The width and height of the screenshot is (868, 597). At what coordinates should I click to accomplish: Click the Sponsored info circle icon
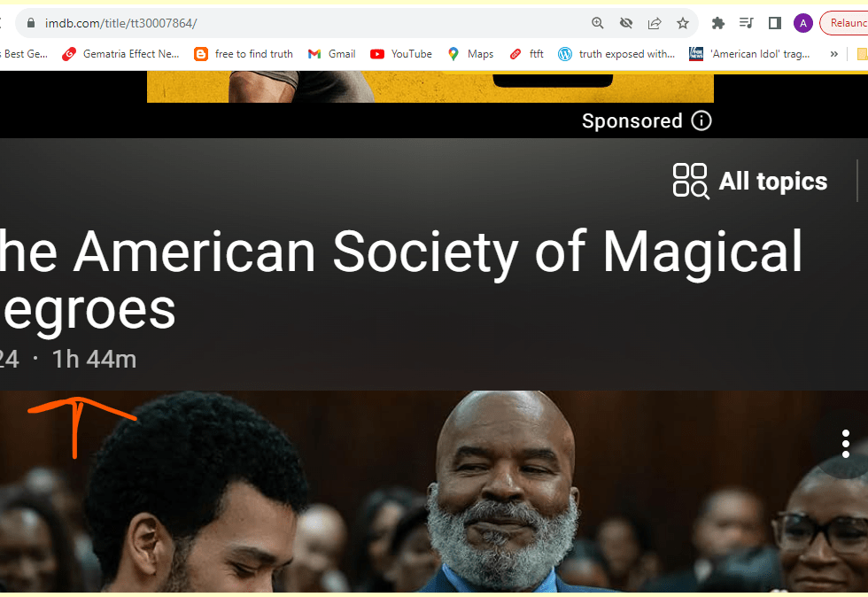coord(701,120)
